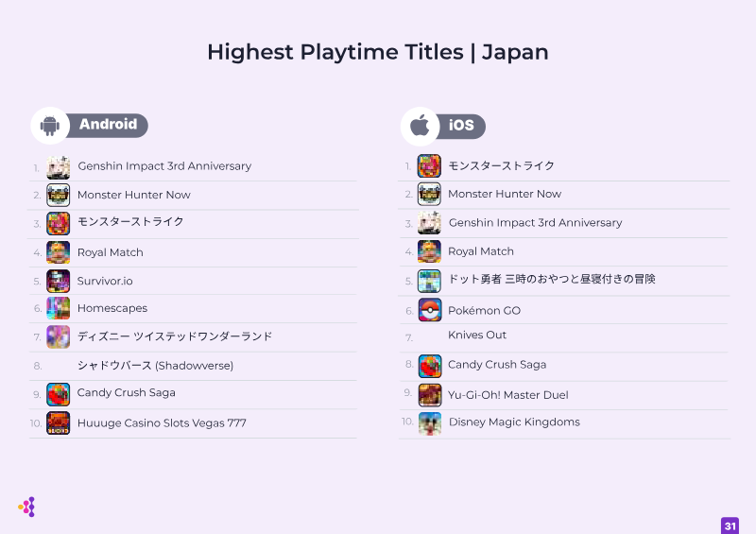Click Huuuge Casino Slots icon

(x=59, y=422)
